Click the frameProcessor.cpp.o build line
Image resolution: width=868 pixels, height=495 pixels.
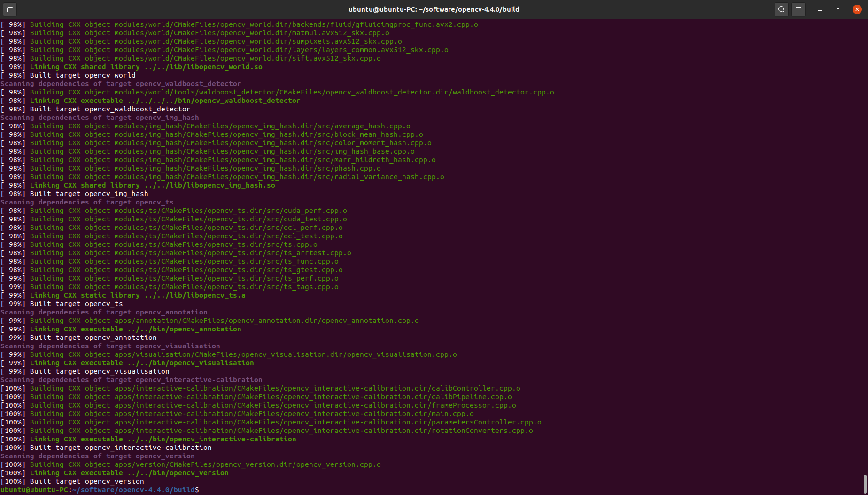[x=258, y=405]
